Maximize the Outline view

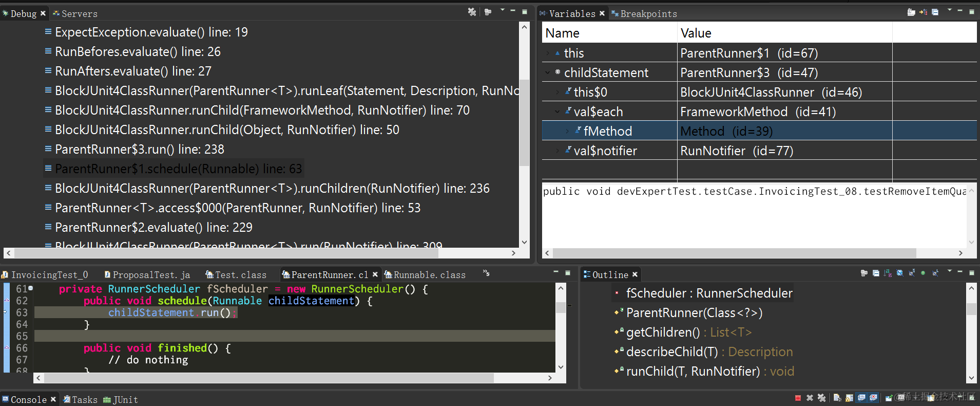coord(972,272)
